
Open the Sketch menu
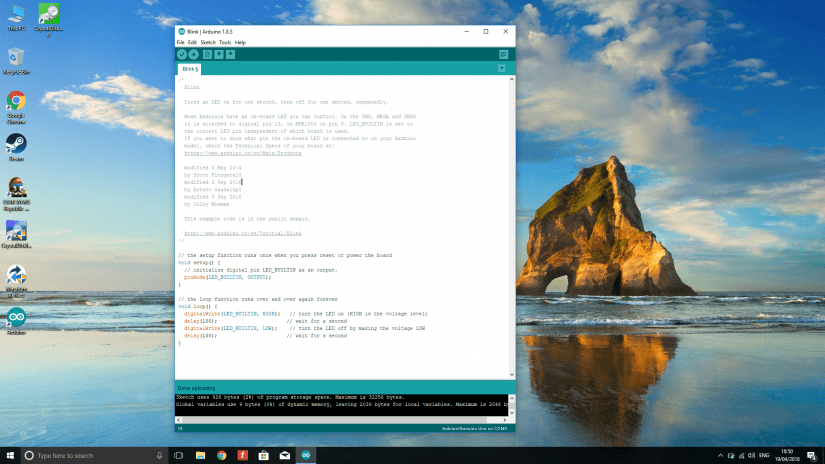coord(208,42)
